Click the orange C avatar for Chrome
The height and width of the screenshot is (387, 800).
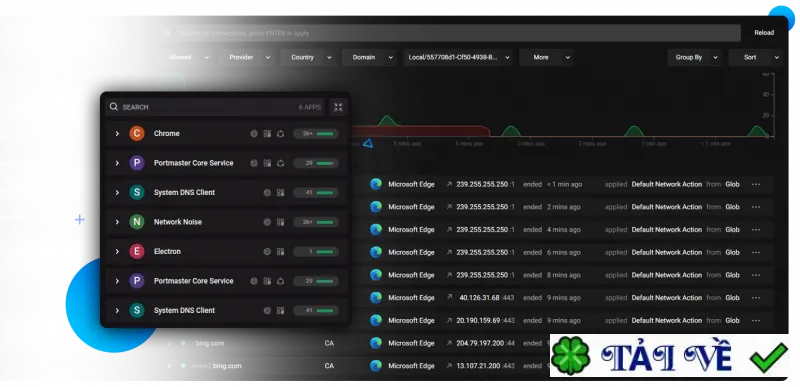(136, 134)
